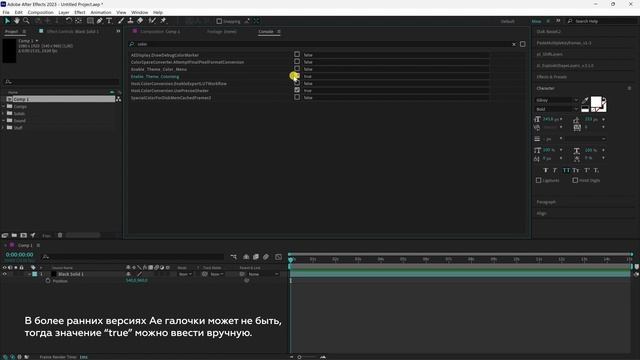The height and width of the screenshot is (360, 640).
Task: Click the Project flowchart icon next to Comp 1
Action: coord(118,99)
